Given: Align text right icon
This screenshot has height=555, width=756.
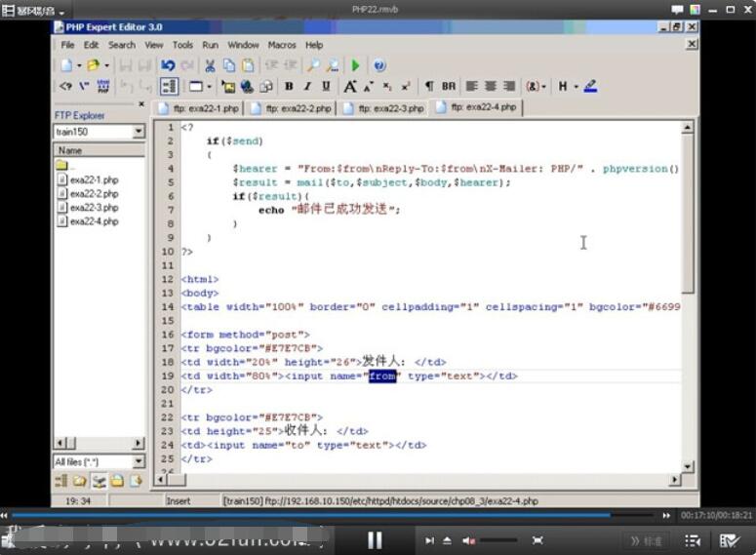Looking at the screenshot, I should pyautogui.click(x=509, y=86).
